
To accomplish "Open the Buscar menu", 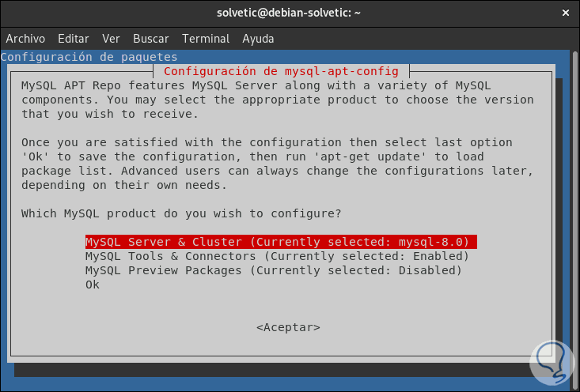I will pos(150,39).
